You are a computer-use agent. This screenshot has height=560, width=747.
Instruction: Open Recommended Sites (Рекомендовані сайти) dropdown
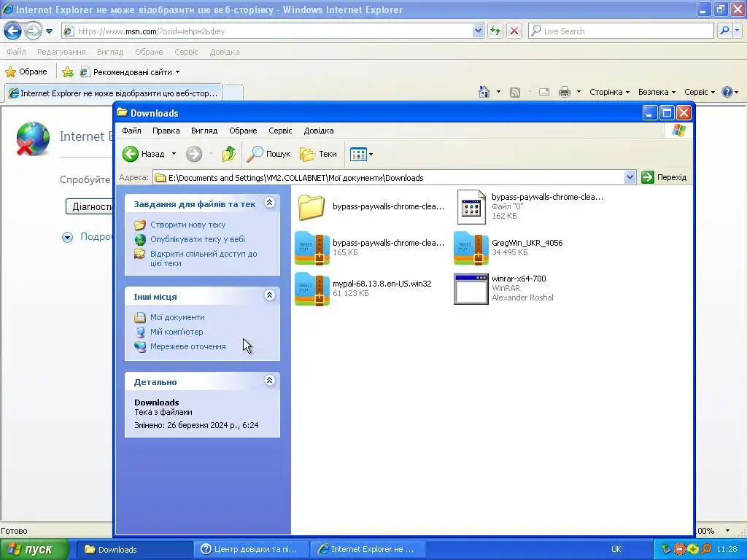tap(130, 72)
